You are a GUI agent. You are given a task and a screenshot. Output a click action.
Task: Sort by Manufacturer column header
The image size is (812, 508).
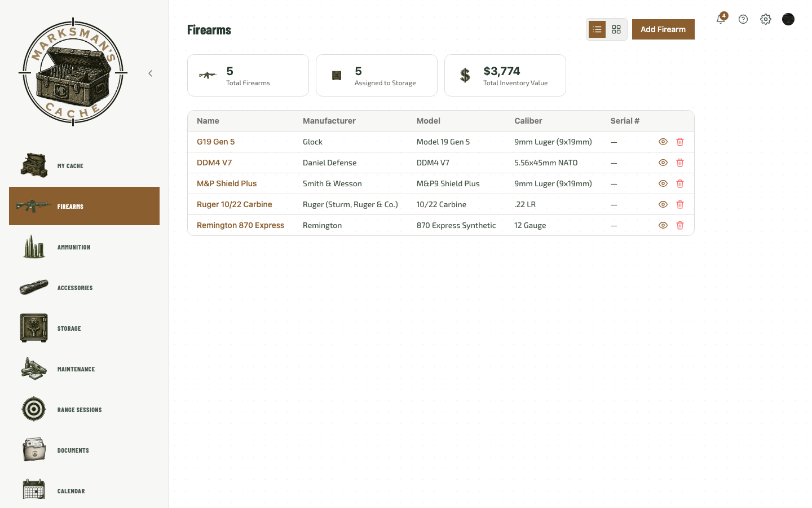[x=329, y=121]
